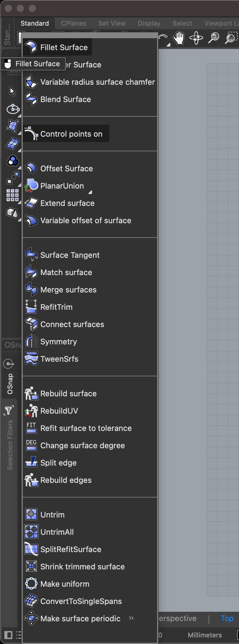239x644 pixels.
Task: Click the Millimeters units field
Action: [205, 635]
